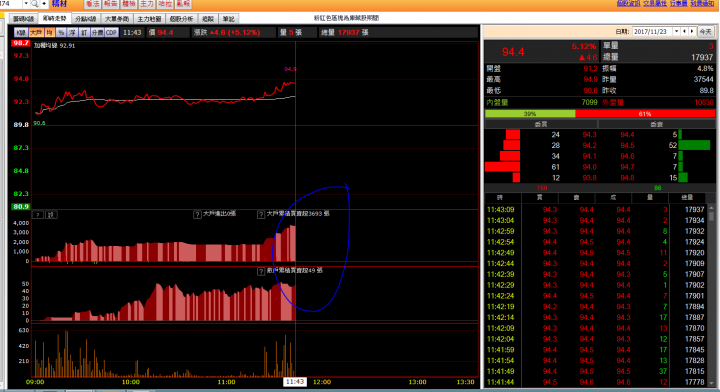Click the 11:43 time marker on the chart axis

pyautogui.click(x=295, y=382)
